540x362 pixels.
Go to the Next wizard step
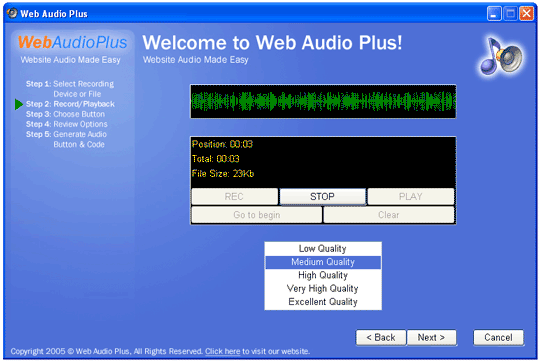432,338
